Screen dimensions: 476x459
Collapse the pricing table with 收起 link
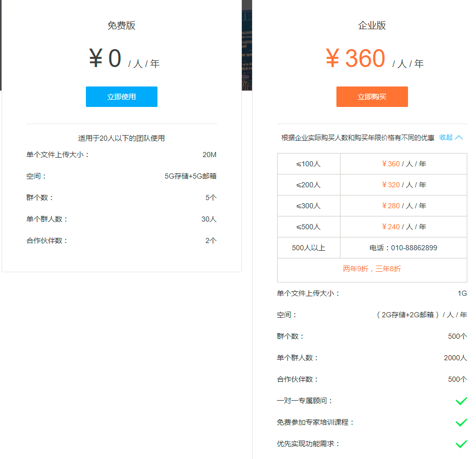pos(446,137)
